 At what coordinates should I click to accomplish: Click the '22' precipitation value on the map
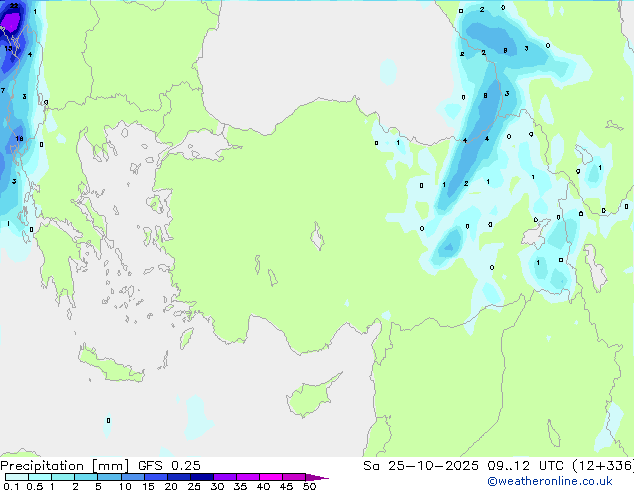pyautogui.click(x=14, y=6)
